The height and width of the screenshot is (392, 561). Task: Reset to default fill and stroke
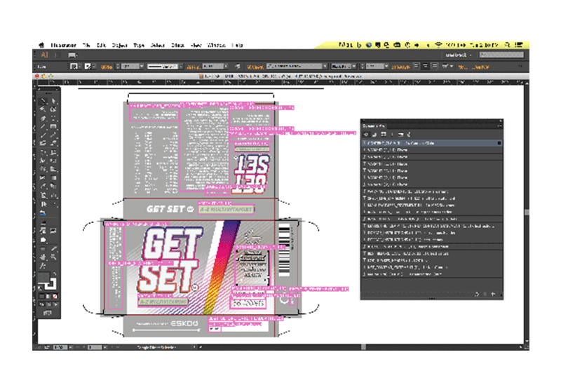[x=41, y=288]
